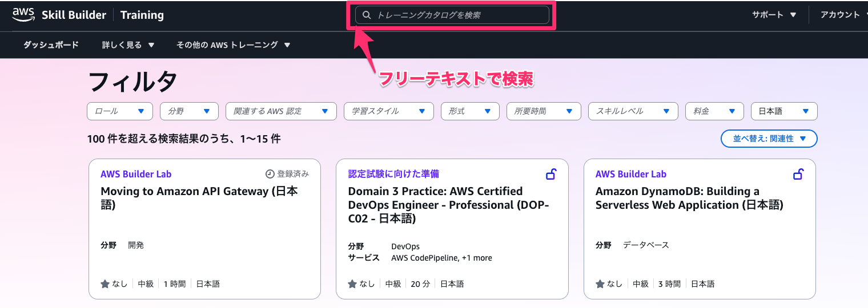868x308 pixels.
Task: Click the clock icon beside 登録済み
Action: [x=270, y=174]
